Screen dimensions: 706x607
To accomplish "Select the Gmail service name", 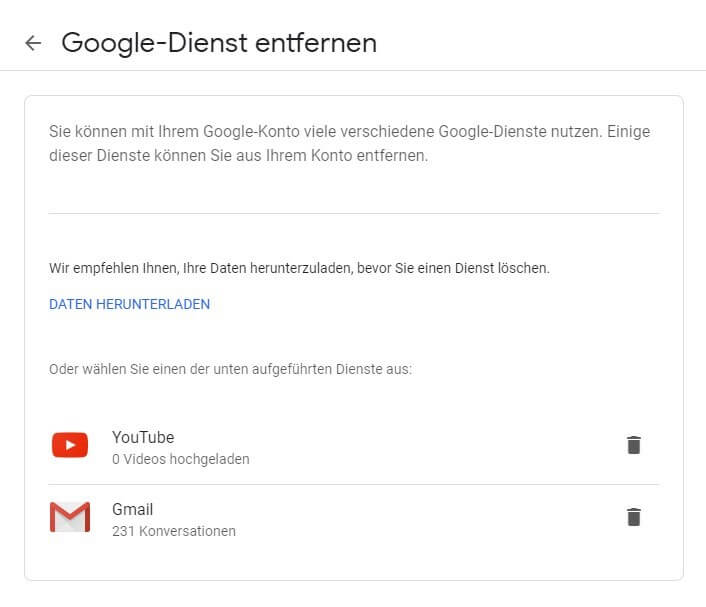I will 132,509.
